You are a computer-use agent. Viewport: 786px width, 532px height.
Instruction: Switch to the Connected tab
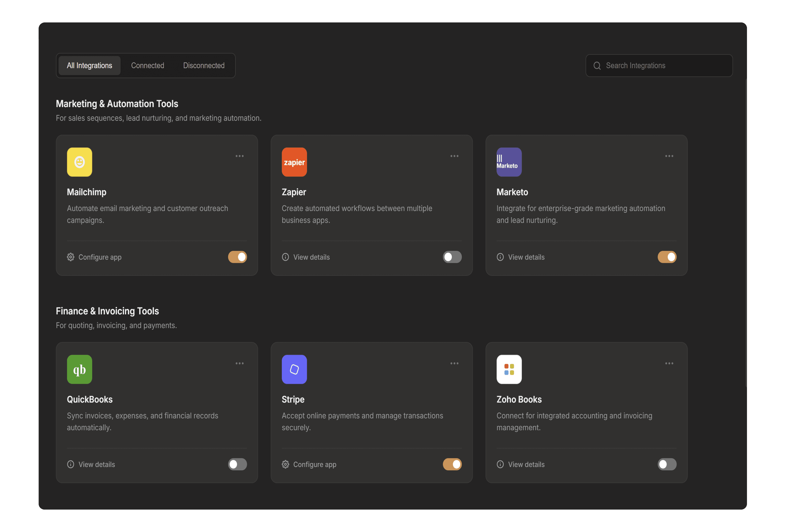point(147,66)
